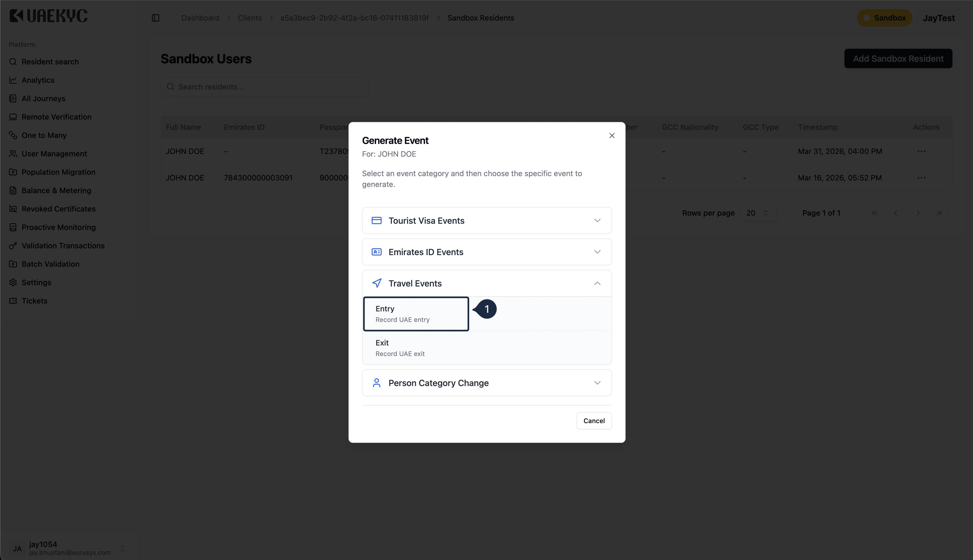Open Rows per page dropdown
This screenshot has height=560, width=973.
pyautogui.click(x=757, y=213)
